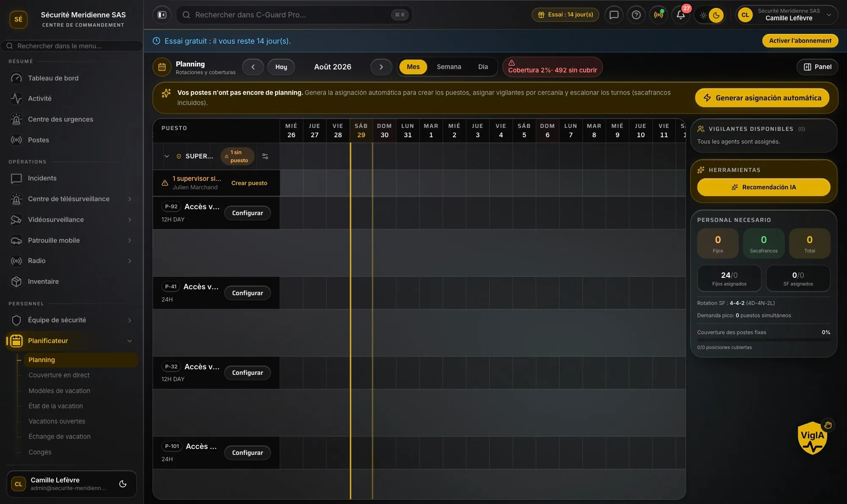Expand Patrouille mobile submenu chevron
Viewport: 847px width, 504px height.
pyautogui.click(x=130, y=240)
